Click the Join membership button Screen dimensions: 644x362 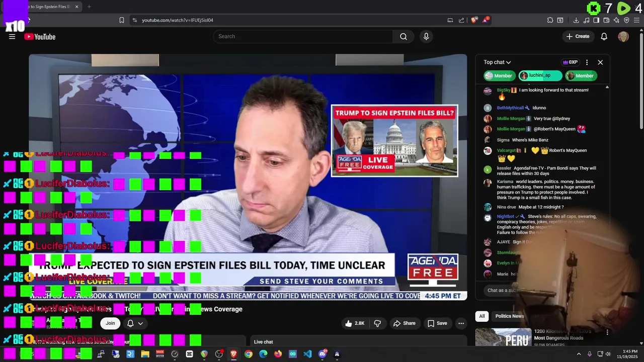click(x=110, y=323)
